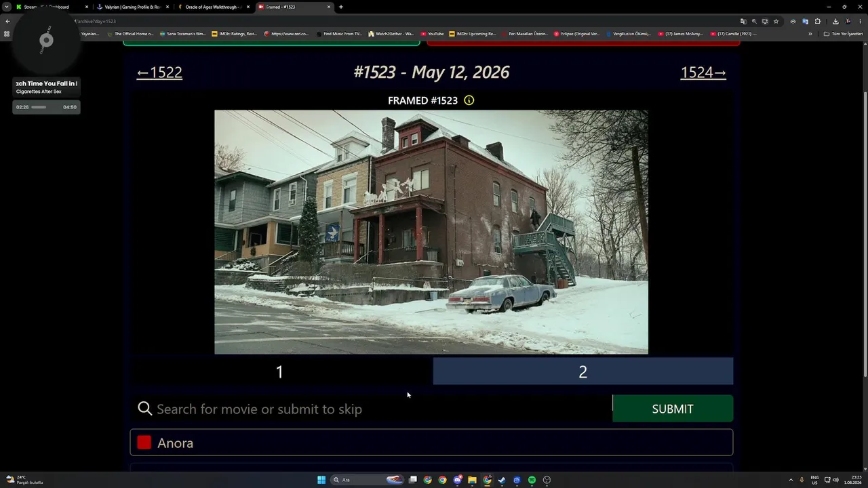Open the Eclipse (Original Ver... bookmark
The height and width of the screenshot is (488, 868).
[x=576, y=34]
